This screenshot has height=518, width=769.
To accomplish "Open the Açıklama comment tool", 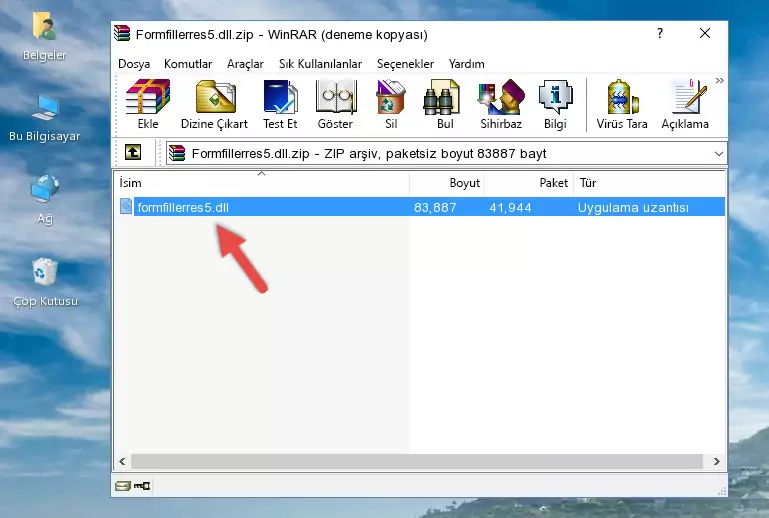I will click(685, 104).
